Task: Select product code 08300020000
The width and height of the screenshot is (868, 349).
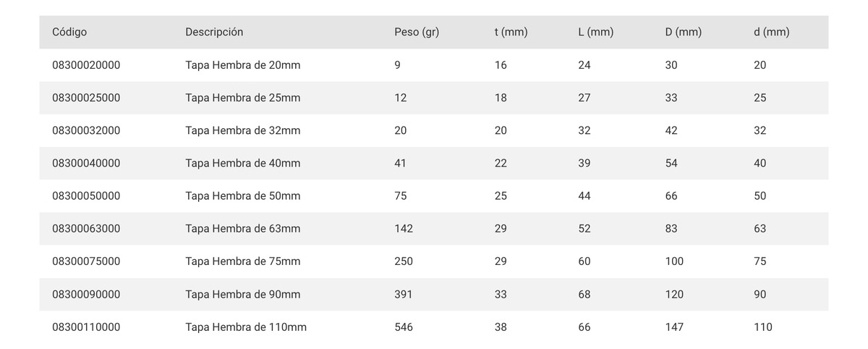Action: [86, 65]
